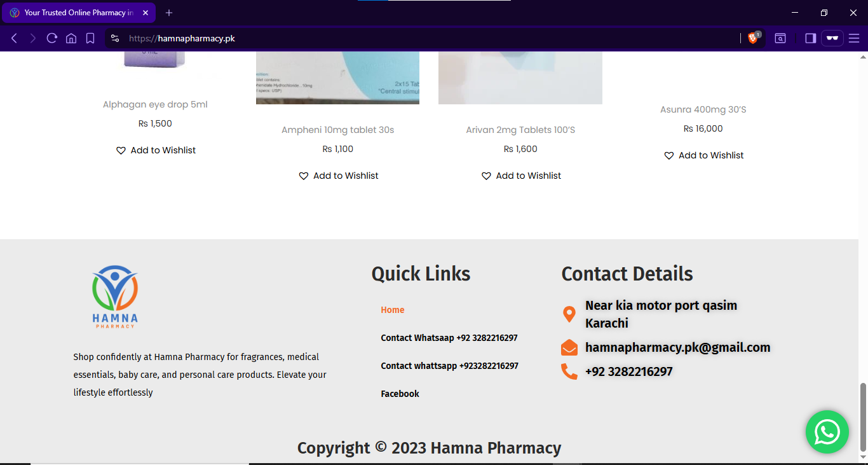Click the Rs 1,600 price
Screen dimensions: 868x465
pos(520,149)
